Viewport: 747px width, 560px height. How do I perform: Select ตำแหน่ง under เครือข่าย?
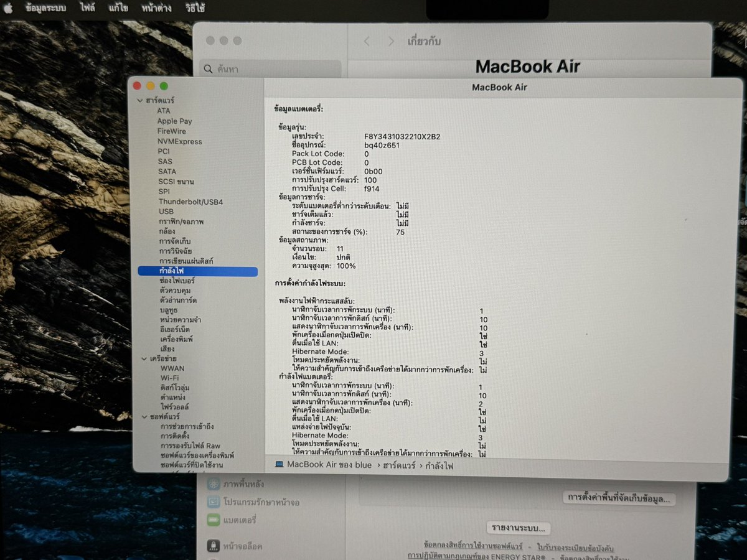[172, 397]
